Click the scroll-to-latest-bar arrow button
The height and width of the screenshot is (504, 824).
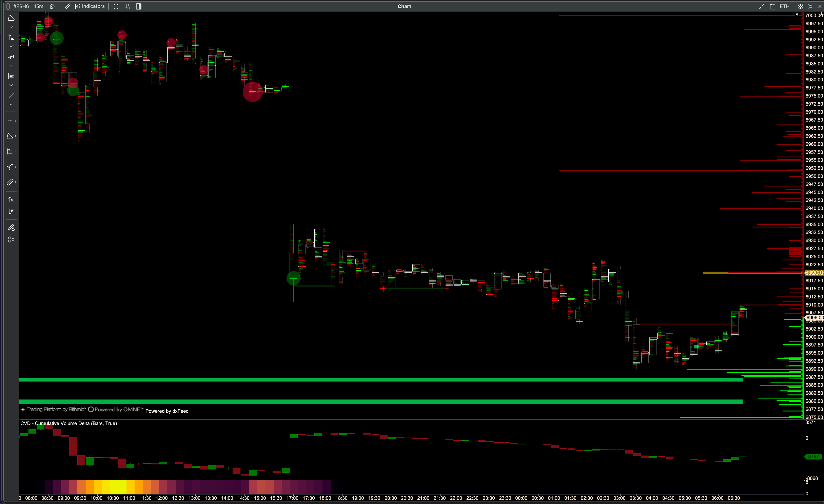click(x=797, y=14)
